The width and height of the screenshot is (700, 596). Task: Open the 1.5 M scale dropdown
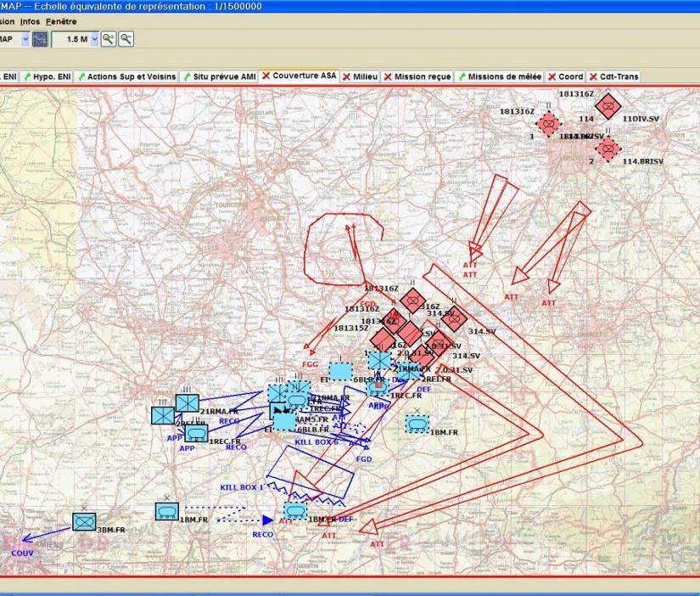(x=92, y=39)
